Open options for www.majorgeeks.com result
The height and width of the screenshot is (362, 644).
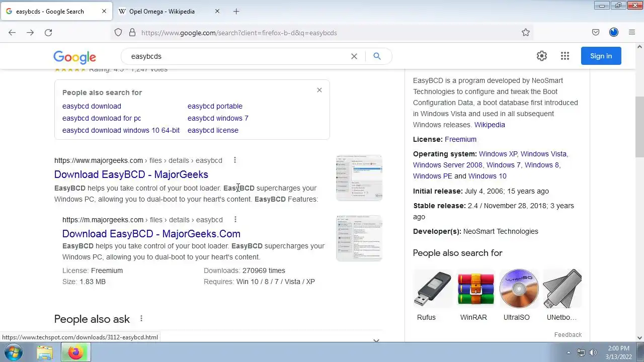pos(235,160)
